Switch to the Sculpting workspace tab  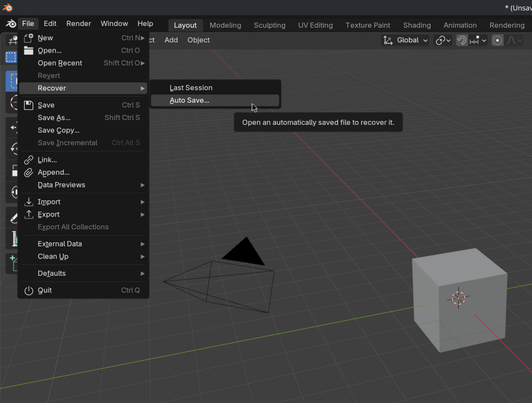[x=269, y=25]
